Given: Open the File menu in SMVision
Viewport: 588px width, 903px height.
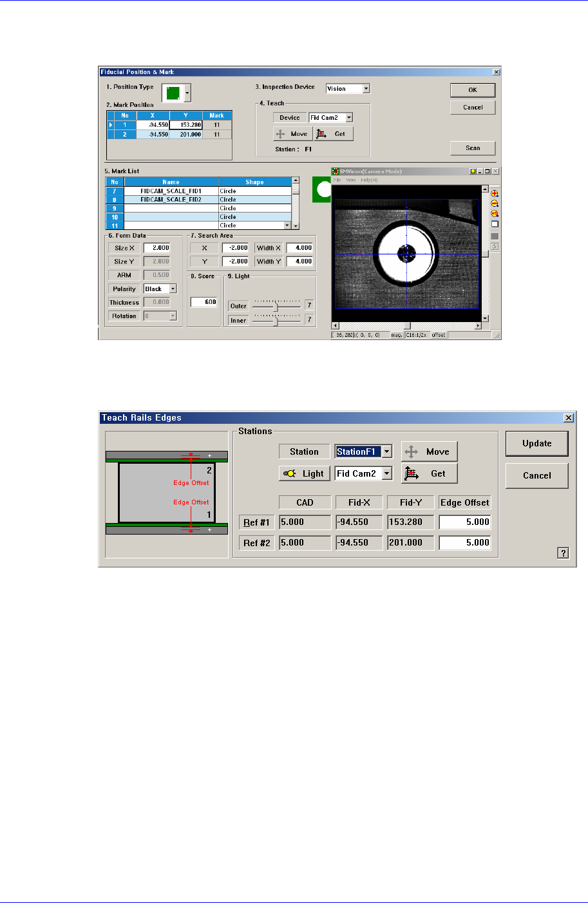Looking at the screenshot, I should click(x=337, y=180).
